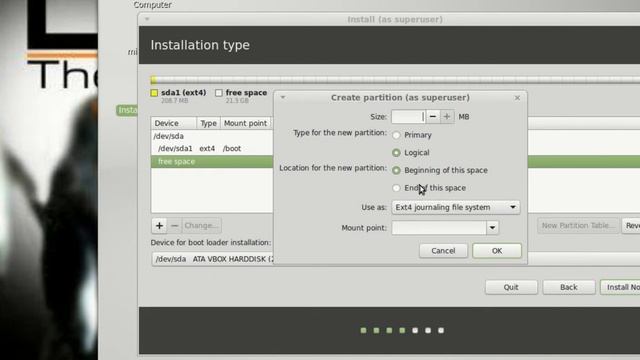The image size is (640, 360).
Task: Choose End of this space location
Action: coord(396,188)
